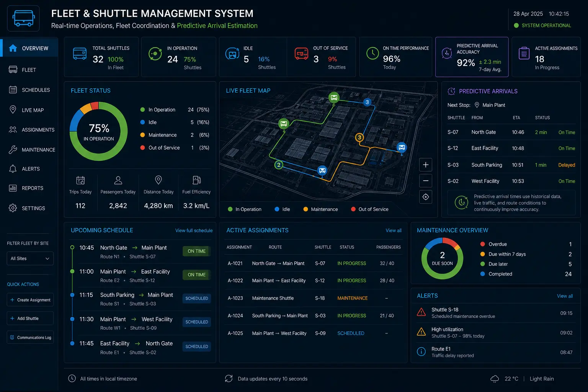Click the Add Shuttle button
This screenshot has width=588, height=392.
click(x=30, y=318)
